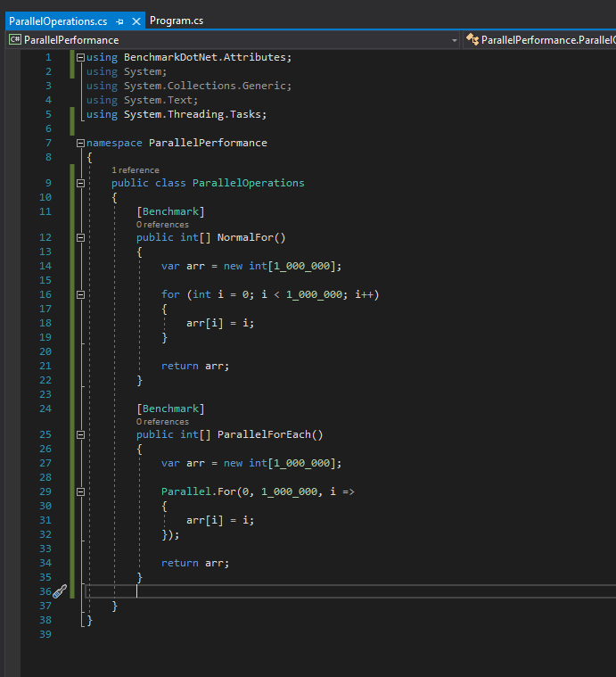Click "0 references" above ParallelForEach
Screen dimensions: 616x677
pyautogui.click(x=162, y=422)
